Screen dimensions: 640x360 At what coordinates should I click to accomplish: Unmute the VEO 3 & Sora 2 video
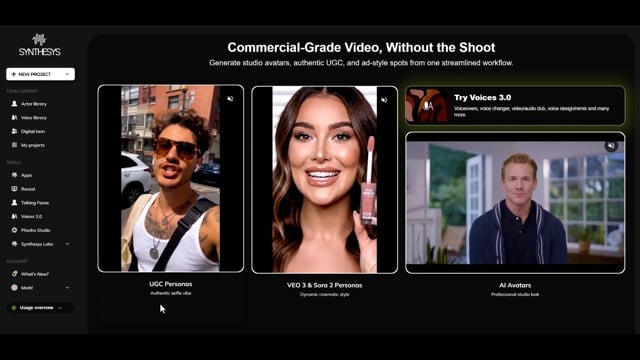coord(384,100)
